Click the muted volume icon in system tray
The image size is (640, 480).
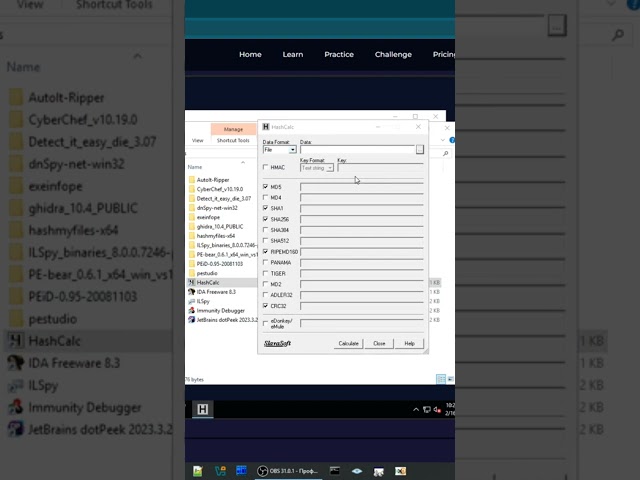(x=437, y=409)
